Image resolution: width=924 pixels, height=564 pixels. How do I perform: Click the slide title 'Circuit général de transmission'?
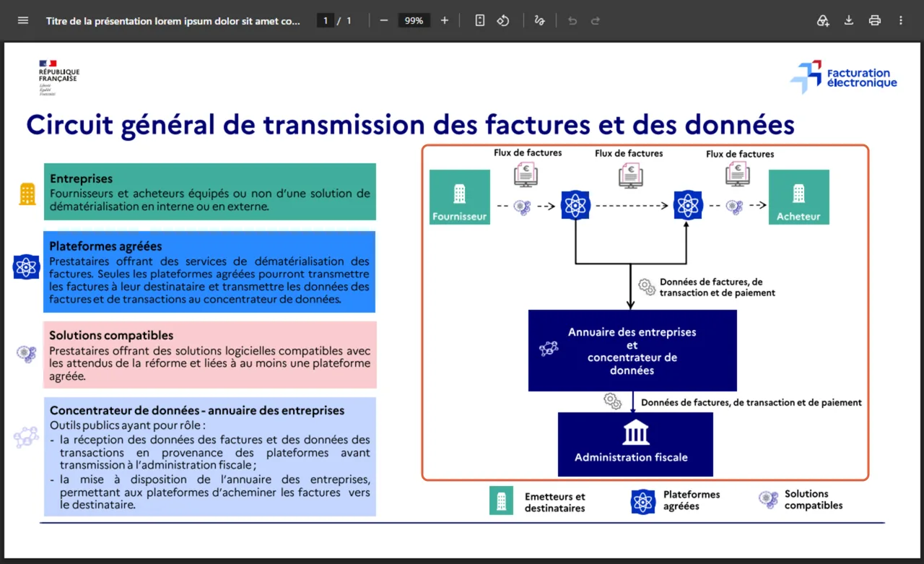tap(410, 124)
